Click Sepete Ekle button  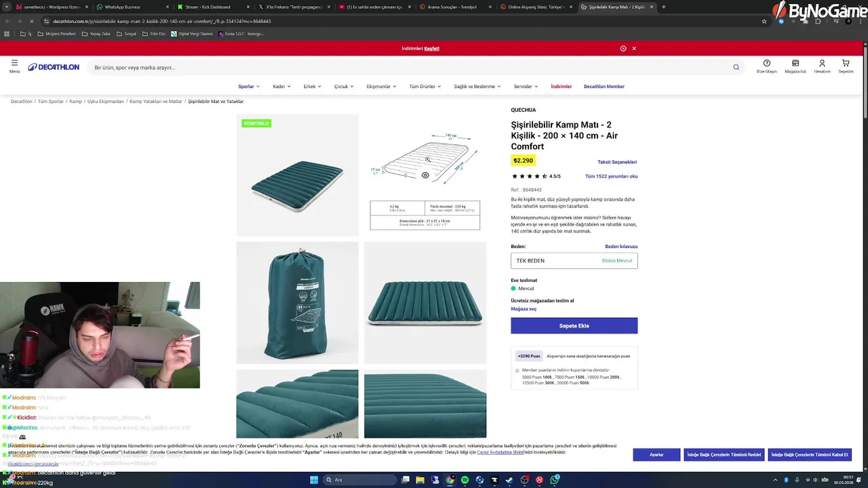pos(574,326)
